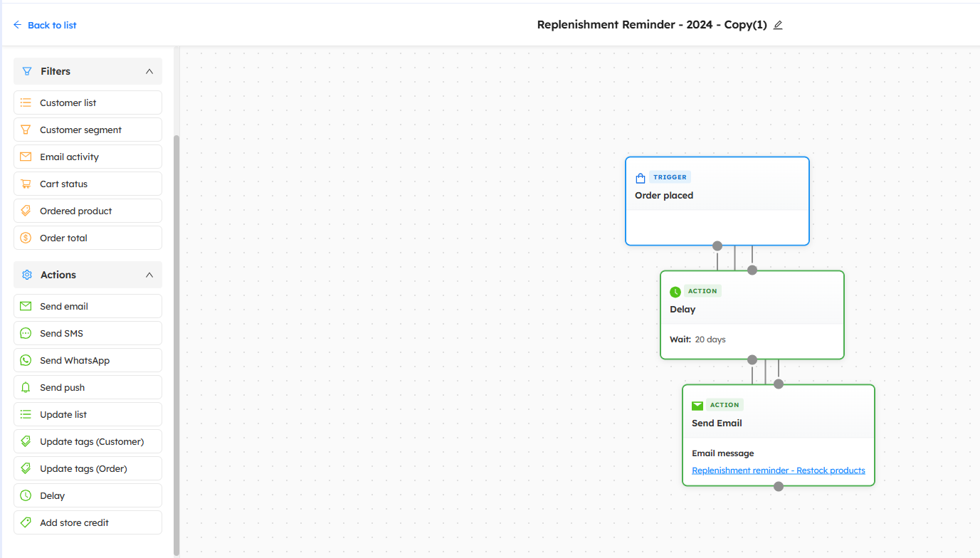Collapse the Actions section chevron

pos(149,275)
